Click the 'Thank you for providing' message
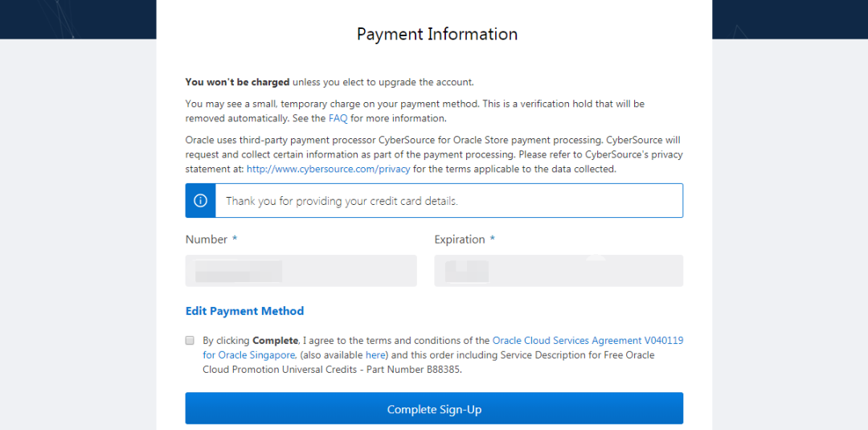This screenshot has height=430, width=868. pos(342,201)
